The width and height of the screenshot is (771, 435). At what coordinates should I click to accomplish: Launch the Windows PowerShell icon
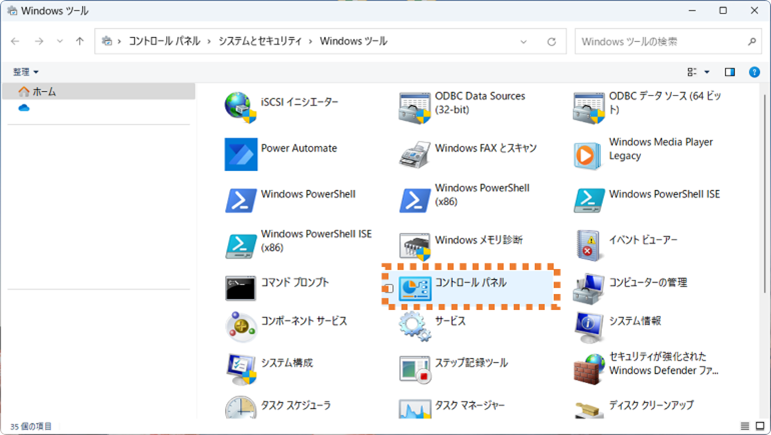click(x=240, y=200)
